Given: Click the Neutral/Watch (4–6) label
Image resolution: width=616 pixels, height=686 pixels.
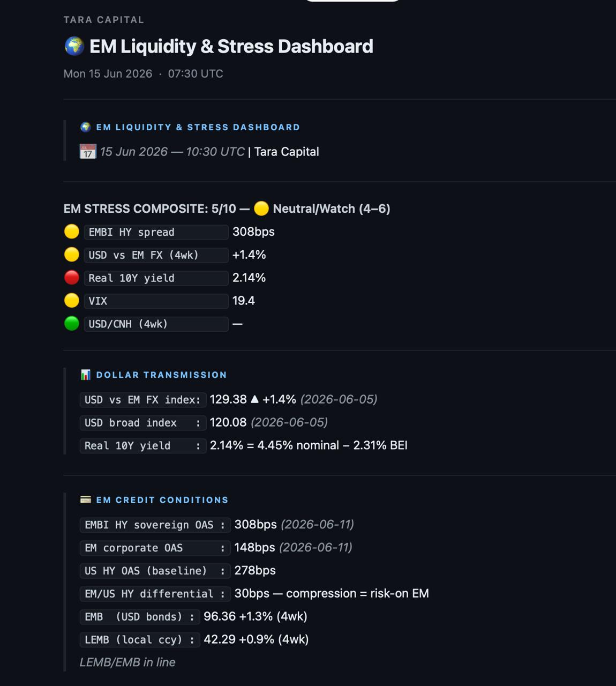Looking at the screenshot, I should 332,208.
